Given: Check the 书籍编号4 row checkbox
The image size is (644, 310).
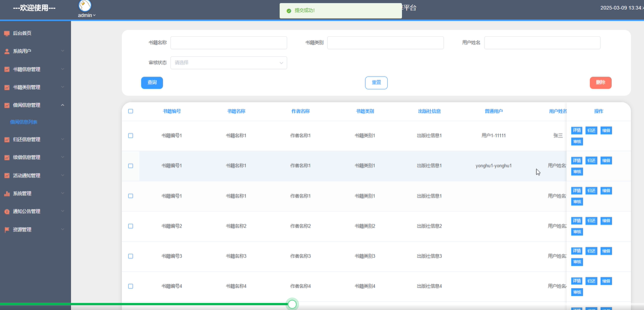Looking at the screenshot, I should (130, 286).
